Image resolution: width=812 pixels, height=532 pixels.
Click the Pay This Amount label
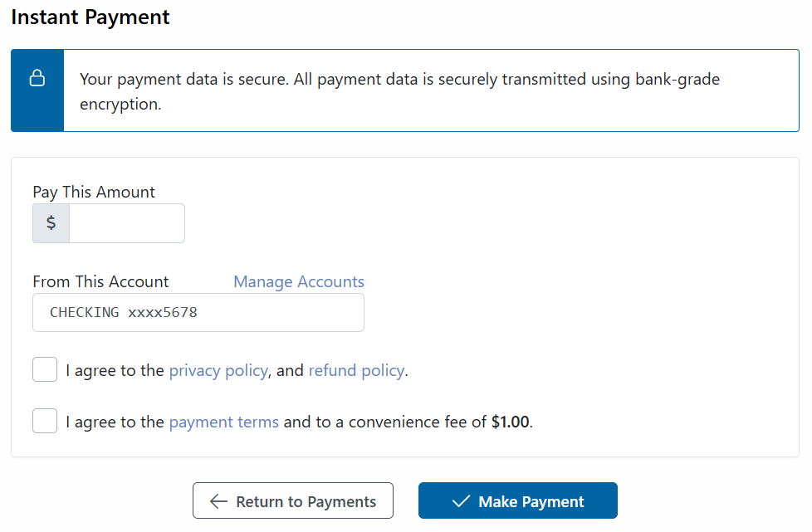(x=94, y=192)
